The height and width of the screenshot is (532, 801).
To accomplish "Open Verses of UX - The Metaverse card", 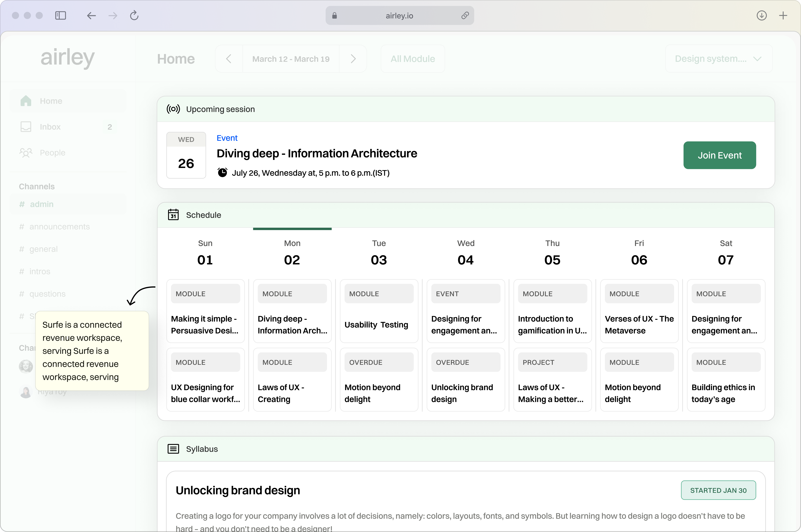I will tap(639, 311).
